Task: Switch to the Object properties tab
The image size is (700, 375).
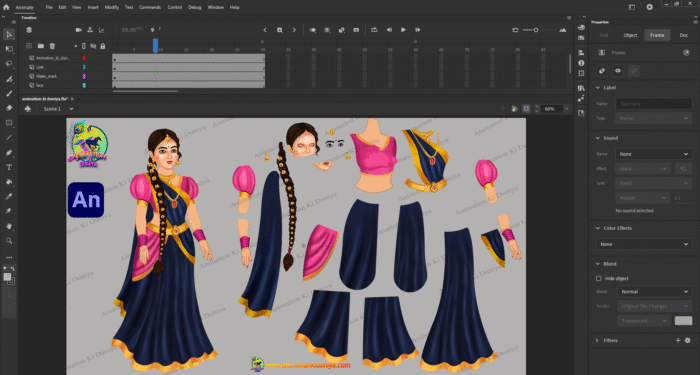Action: point(630,35)
